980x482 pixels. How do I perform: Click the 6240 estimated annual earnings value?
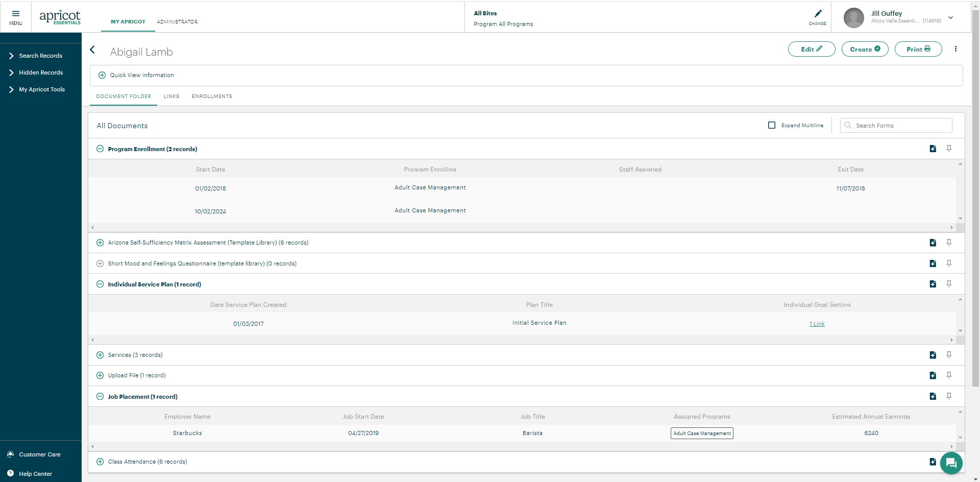pos(871,433)
